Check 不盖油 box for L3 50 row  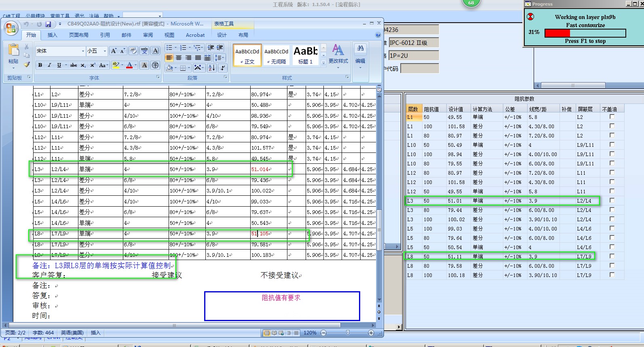[612, 200]
